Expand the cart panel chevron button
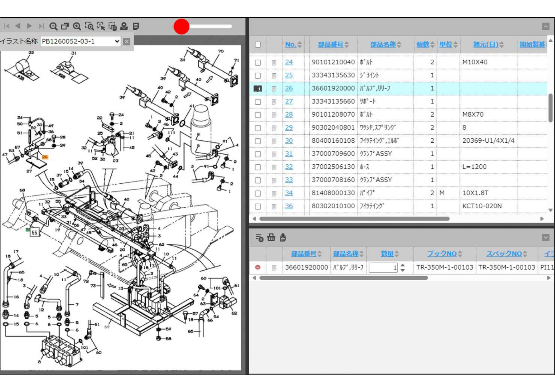 coord(546,237)
